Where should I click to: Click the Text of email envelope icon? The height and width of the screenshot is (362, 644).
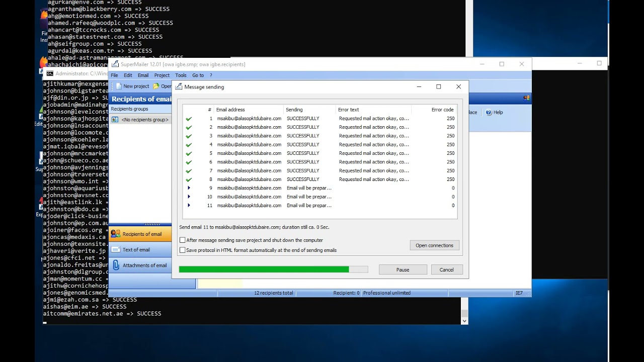point(115,249)
